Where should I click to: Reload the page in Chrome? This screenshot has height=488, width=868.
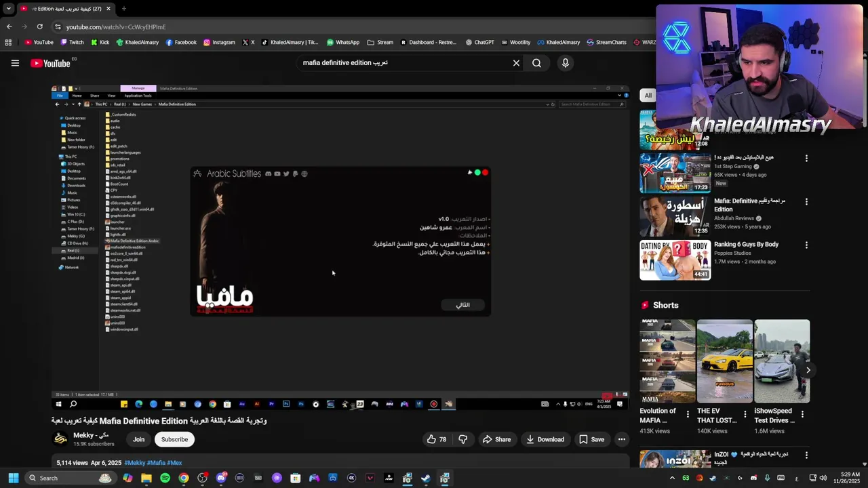[x=39, y=26]
